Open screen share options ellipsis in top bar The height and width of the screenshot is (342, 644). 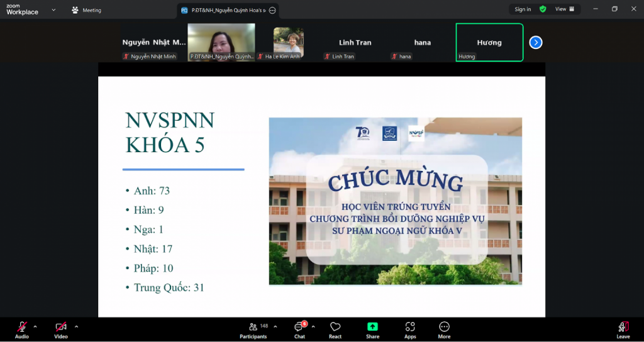click(272, 11)
